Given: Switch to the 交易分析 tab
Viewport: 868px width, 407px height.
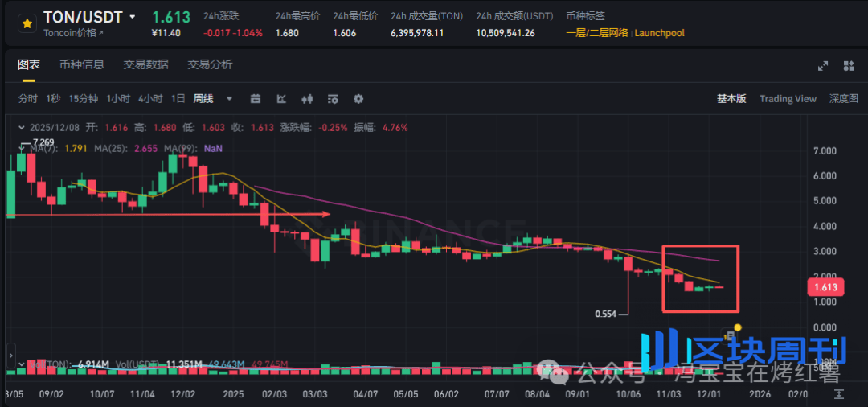Looking at the screenshot, I should [x=210, y=65].
